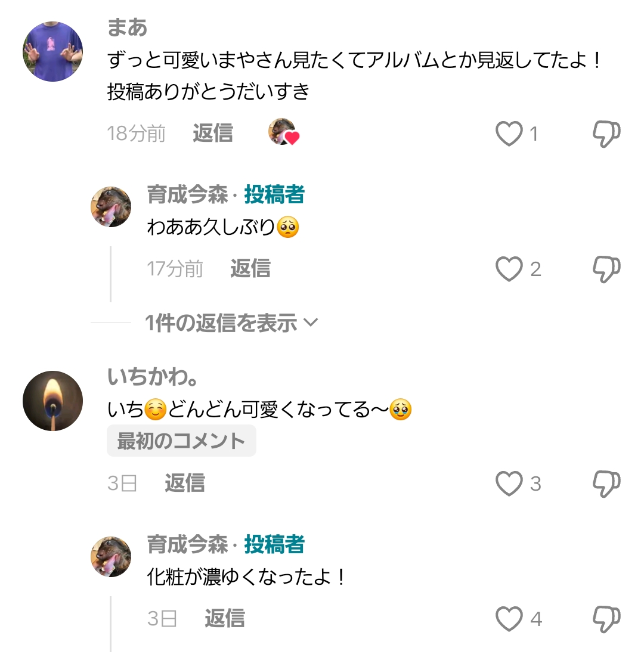Expand 1件の返信を表示
The width and height of the screenshot is (644, 654).
(x=232, y=323)
